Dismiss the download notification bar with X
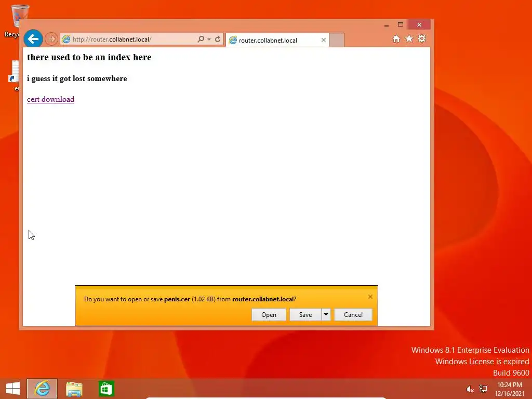This screenshot has width=532, height=399. point(370,297)
